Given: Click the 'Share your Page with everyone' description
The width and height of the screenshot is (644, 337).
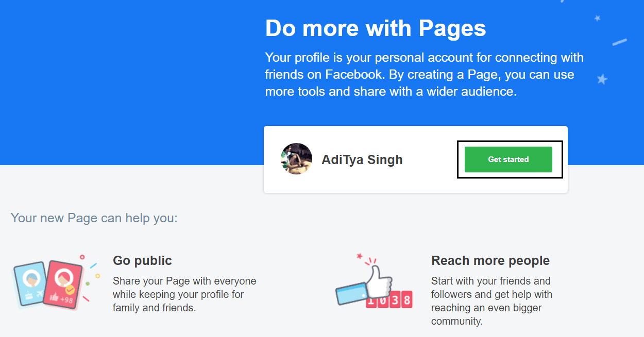Looking at the screenshot, I should click(184, 294).
